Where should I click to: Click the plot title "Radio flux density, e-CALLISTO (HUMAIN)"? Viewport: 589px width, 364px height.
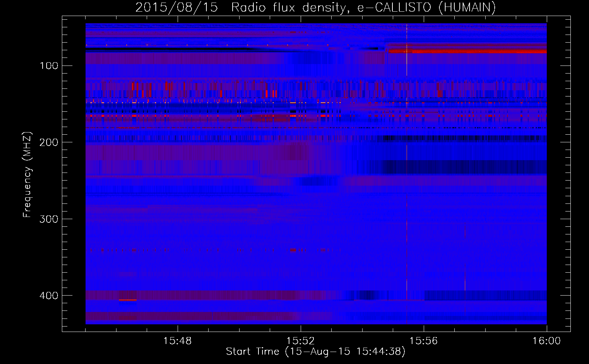click(363, 7)
